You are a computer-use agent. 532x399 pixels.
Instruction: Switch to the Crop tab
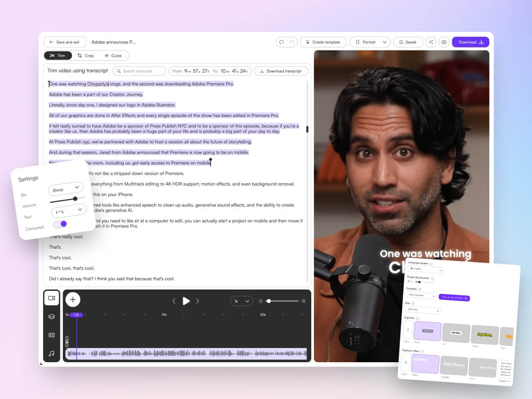[86, 55]
